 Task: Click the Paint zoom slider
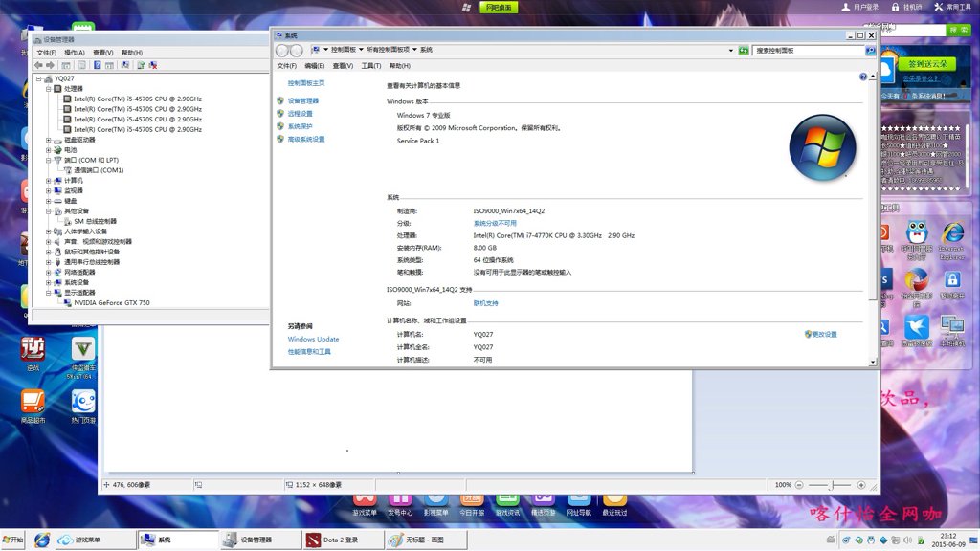pyautogui.click(x=833, y=485)
